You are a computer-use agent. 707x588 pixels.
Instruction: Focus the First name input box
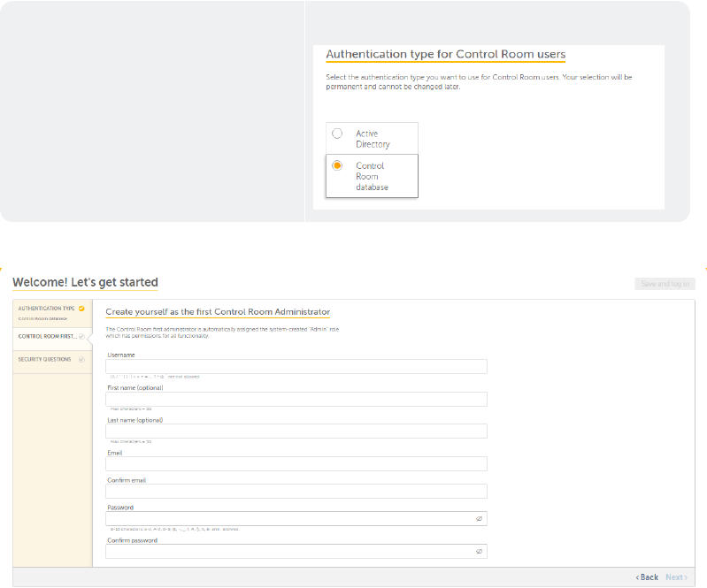pos(296,400)
